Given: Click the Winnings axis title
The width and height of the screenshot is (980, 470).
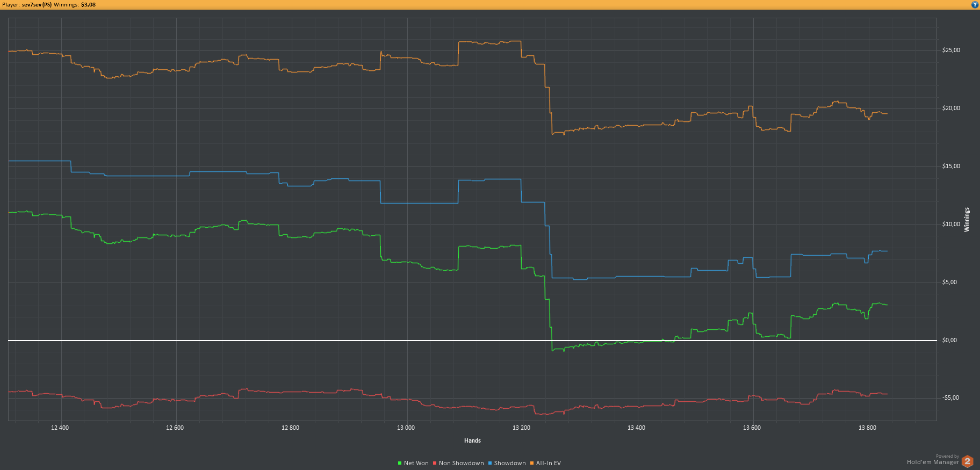Looking at the screenshot, I should click(967, 220).
